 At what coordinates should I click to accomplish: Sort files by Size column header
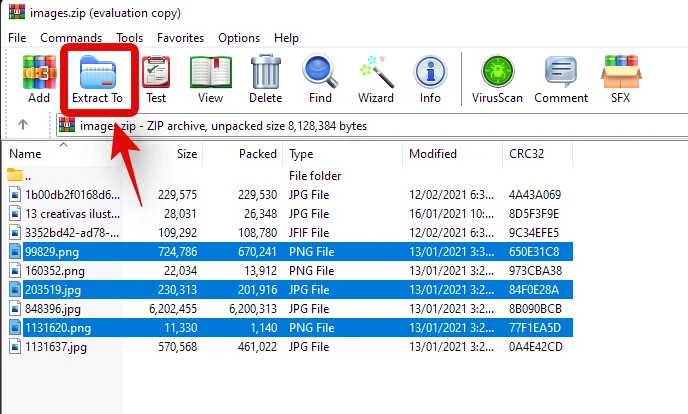click(x=187, y=154)
